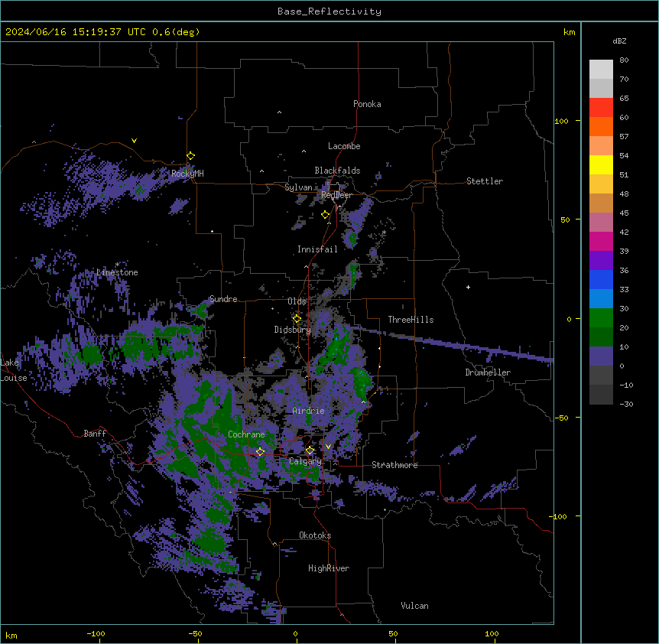Click the Base_Reflectivity title text
The width and height of the screenshot is (659, 644).
[x=329, y=11]
